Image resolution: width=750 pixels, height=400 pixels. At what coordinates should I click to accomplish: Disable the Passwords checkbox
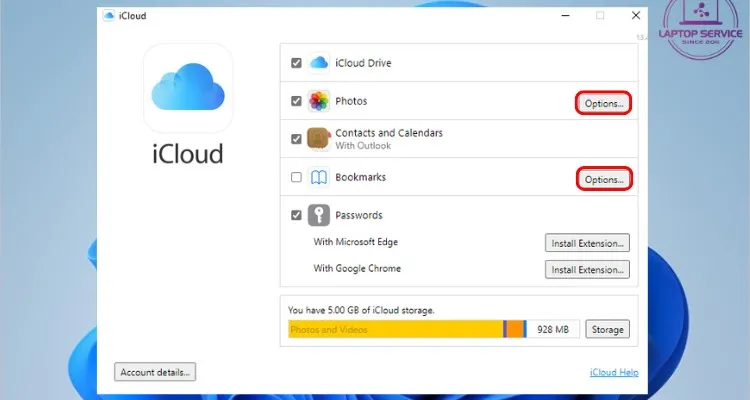296,215
